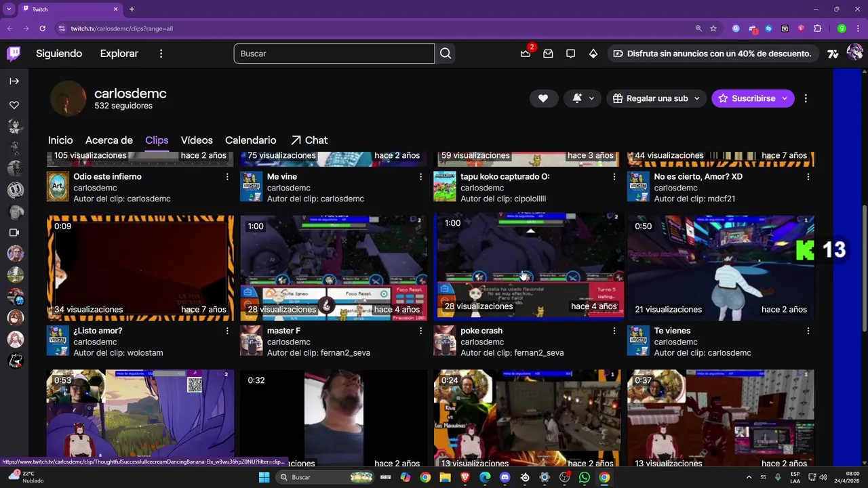Open browser zoom magnifier icon

click(x=698, y=28)
